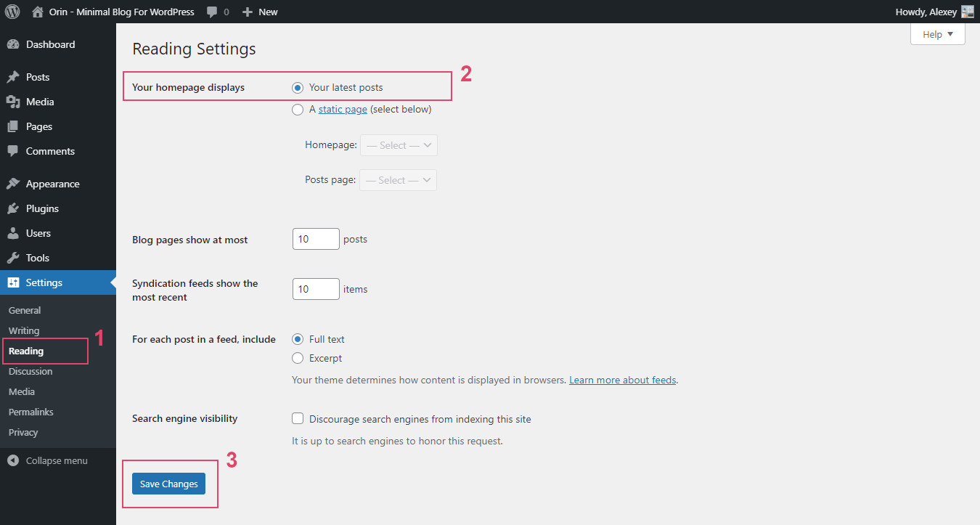Viewport: 980px width, 525px height.
Task: Click the WordPress logo icon
Action: pyautogui.click(x=12, y=12)
